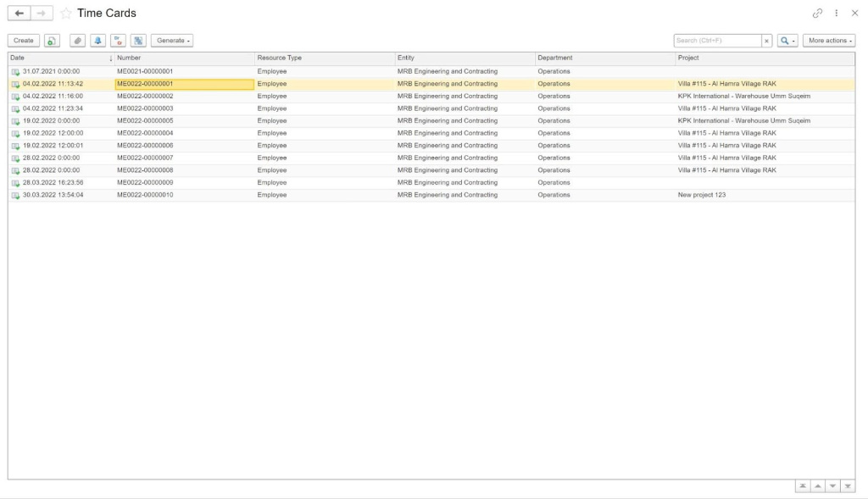Click document icon of 30.03.2022 row
This screenshot has width=868, height=499.
tap(15, 196)
